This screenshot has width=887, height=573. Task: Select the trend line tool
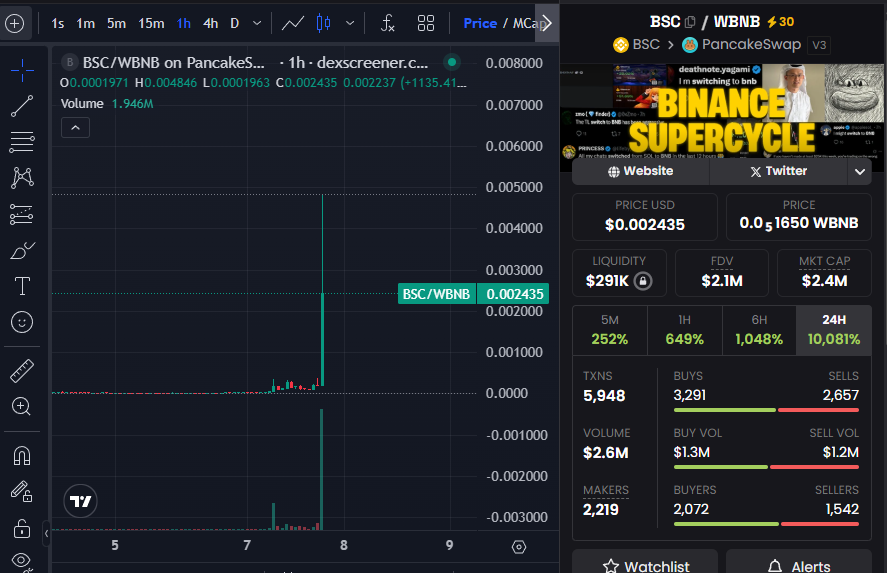pos(22,106)
